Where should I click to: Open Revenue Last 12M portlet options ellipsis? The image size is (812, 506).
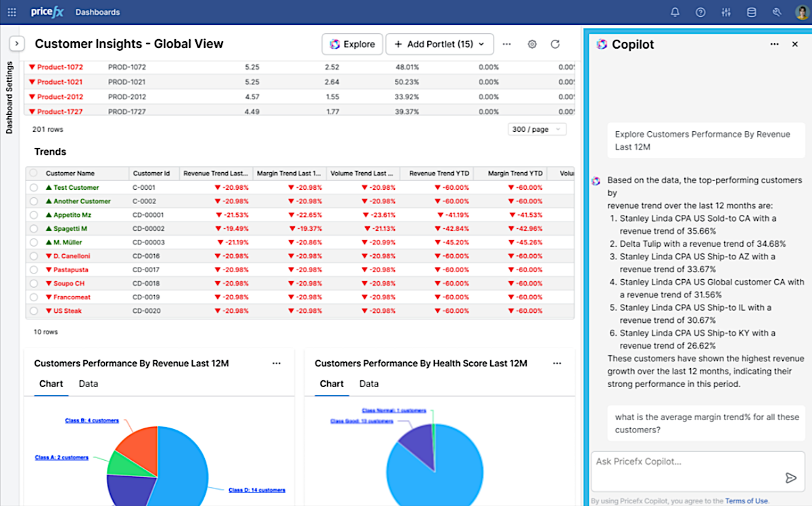click(x=276, y=363)
